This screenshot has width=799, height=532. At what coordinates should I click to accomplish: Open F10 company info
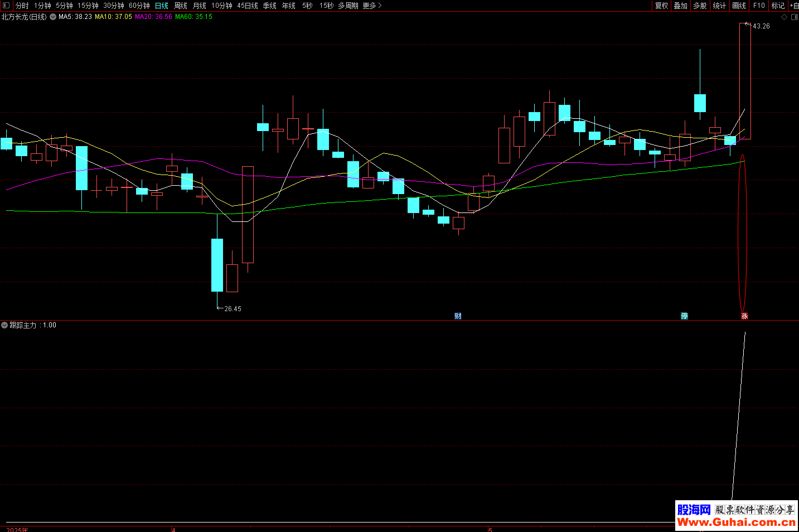click(759, 6)
